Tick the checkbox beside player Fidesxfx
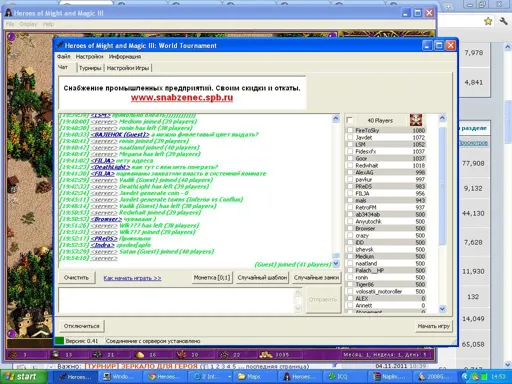This screenshot has width=512, height=384. (350, 151)
